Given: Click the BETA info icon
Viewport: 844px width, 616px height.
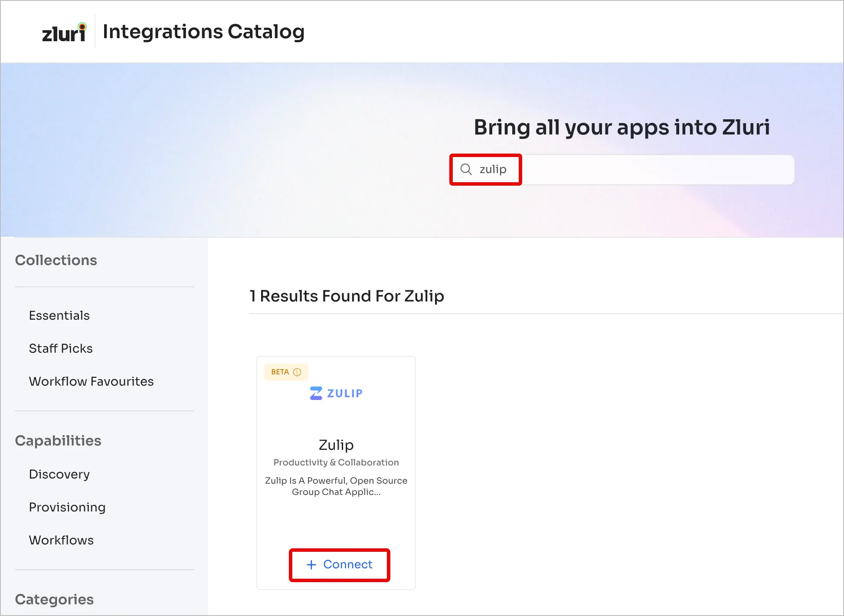Looking at the screenshot, I should tap(297, 372).
